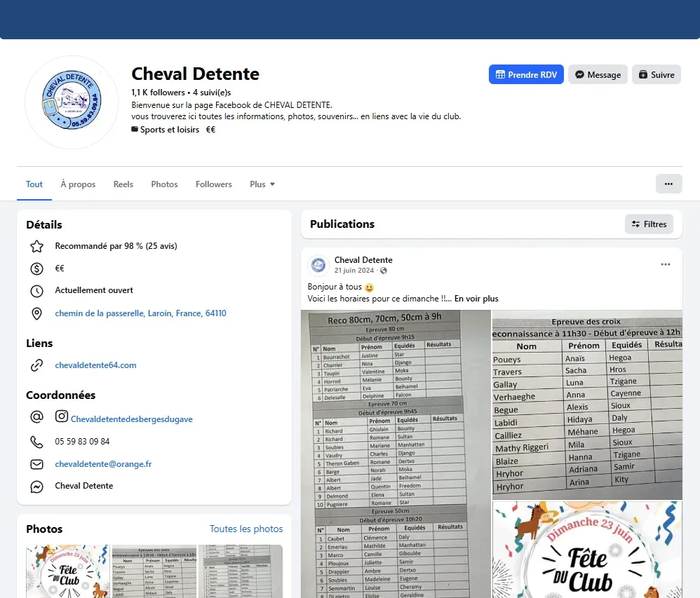Click Actuellement ouvert status text
This screenshot has width=700, height=598.
click(x=94, y=290)
